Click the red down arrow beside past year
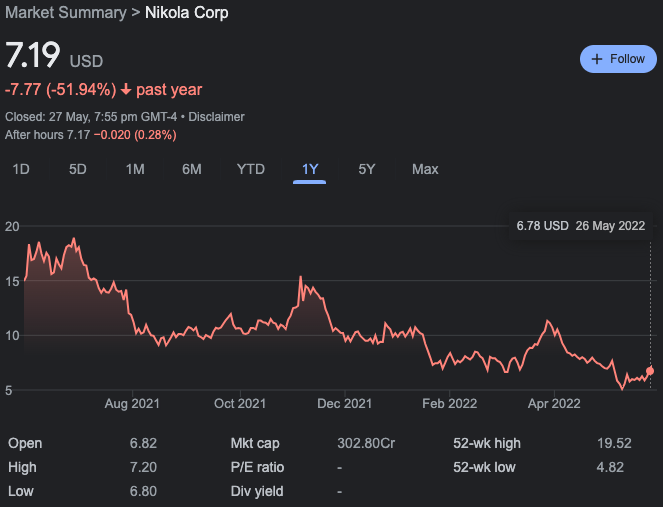663x507 pixels. coord(126,90)
